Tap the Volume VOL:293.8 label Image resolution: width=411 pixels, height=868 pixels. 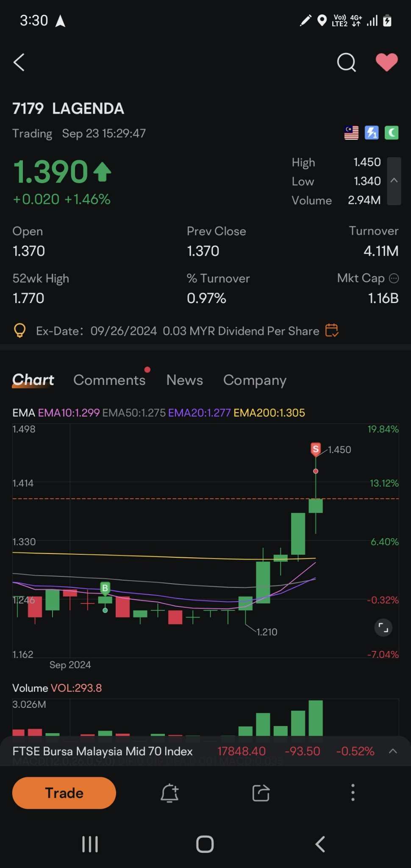[57, 688]
